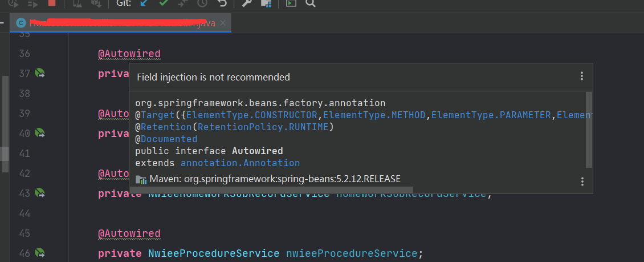Click the Maven spring-beans 5.2.12.RELEASE text
Image resolution: width=644 pixels, height=262 pixels.
click(275, 179)
